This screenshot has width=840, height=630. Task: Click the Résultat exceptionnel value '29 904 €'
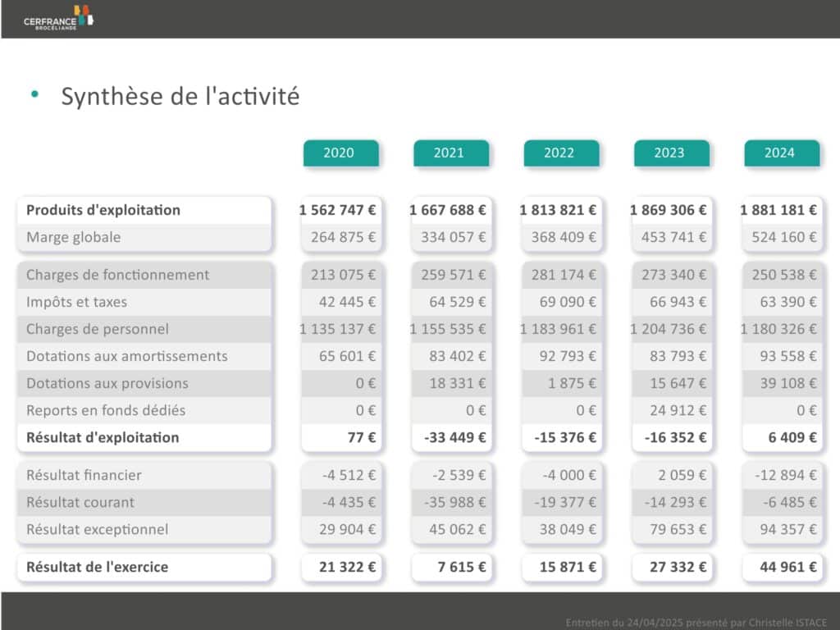[x=348, y=530]
